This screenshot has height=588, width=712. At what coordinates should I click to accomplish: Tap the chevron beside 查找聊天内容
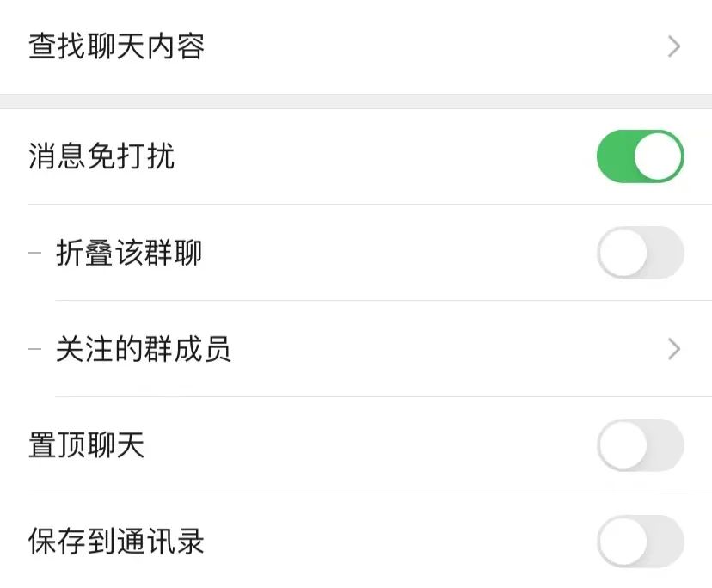pos(674,46)
